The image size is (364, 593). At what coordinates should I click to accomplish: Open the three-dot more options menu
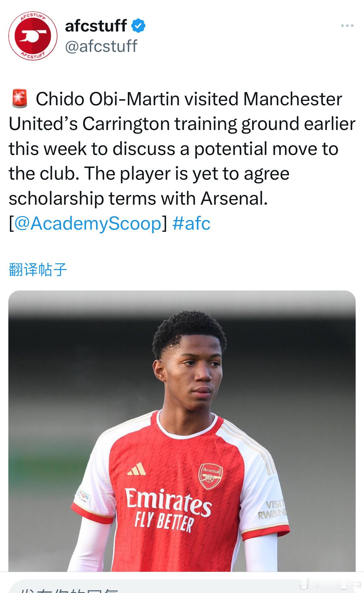(347, 26)
